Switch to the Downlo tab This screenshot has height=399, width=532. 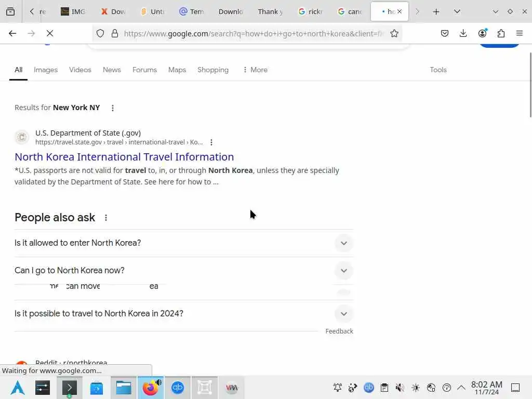[x=231, y=11]
